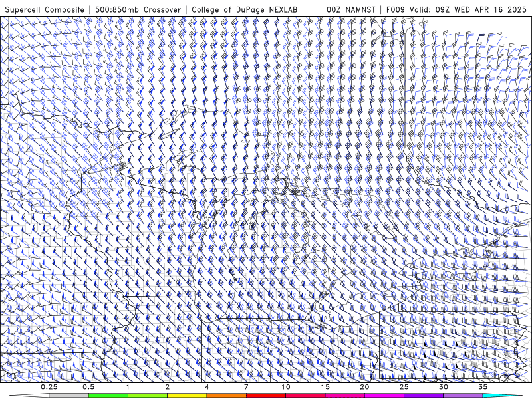Select the cyan swatch above 35

pyautogui.click(x=502, y=396)
